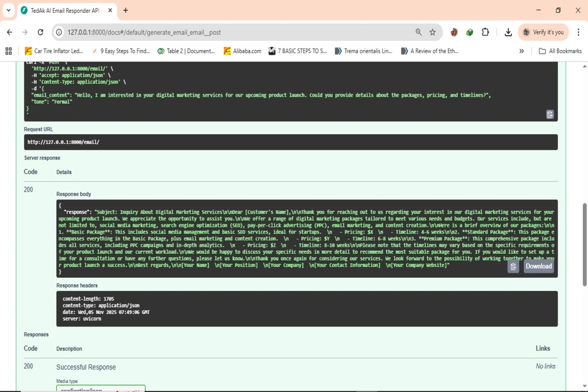Download the response body
588x392 pixels.
pyautogui.click(x=539, y=266)
